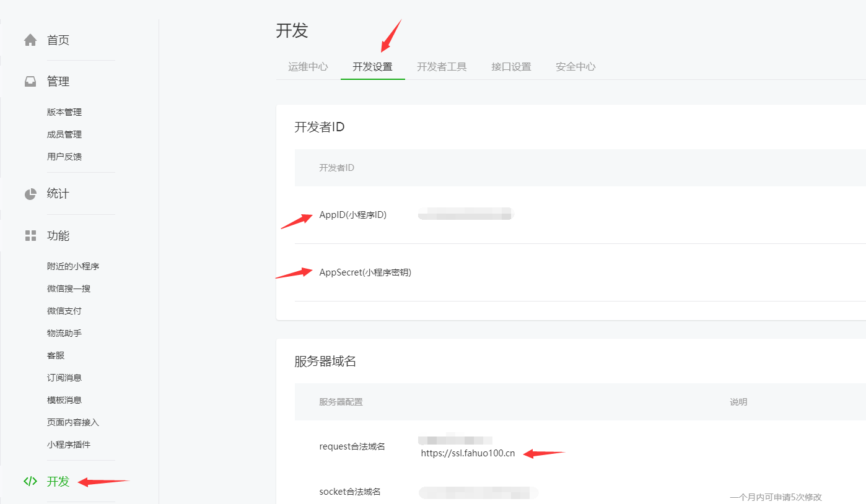The width and height of the screenshot is (866, 504).
Task: Click the https://ssl.fahuo100.cn domain text
Action: pos(468,453)
